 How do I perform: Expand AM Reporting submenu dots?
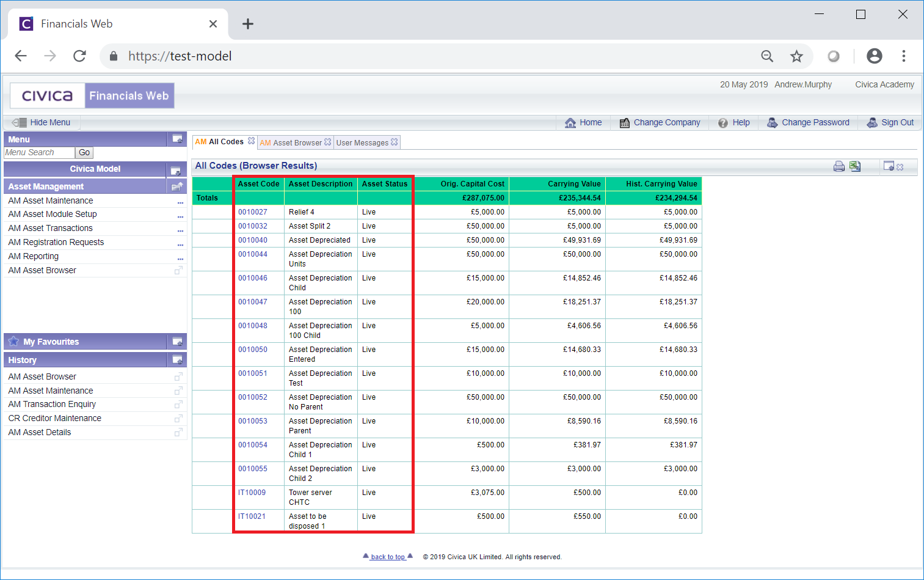pyautogui.click(x=180, y=259)
